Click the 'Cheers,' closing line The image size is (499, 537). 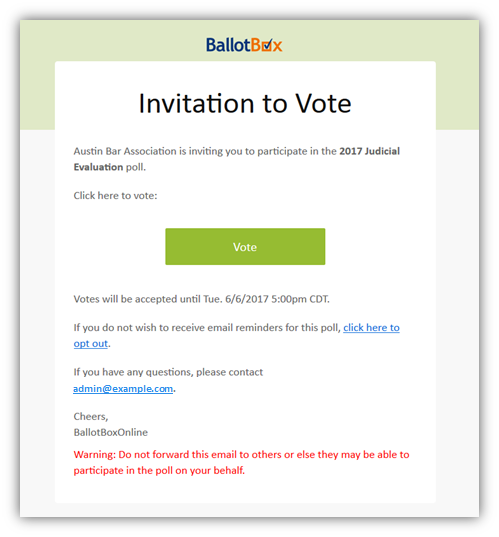(91, 417)
